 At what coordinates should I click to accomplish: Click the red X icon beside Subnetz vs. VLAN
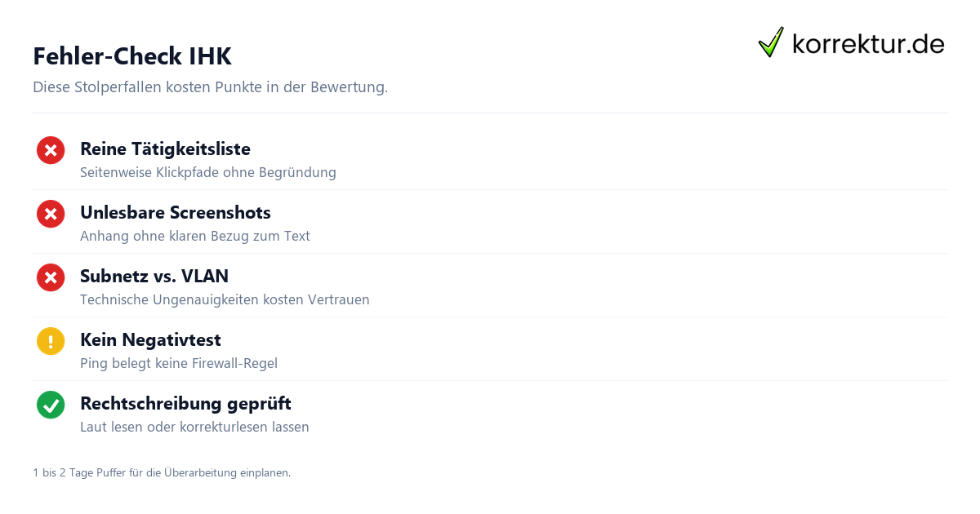click(x=51, y=277)
